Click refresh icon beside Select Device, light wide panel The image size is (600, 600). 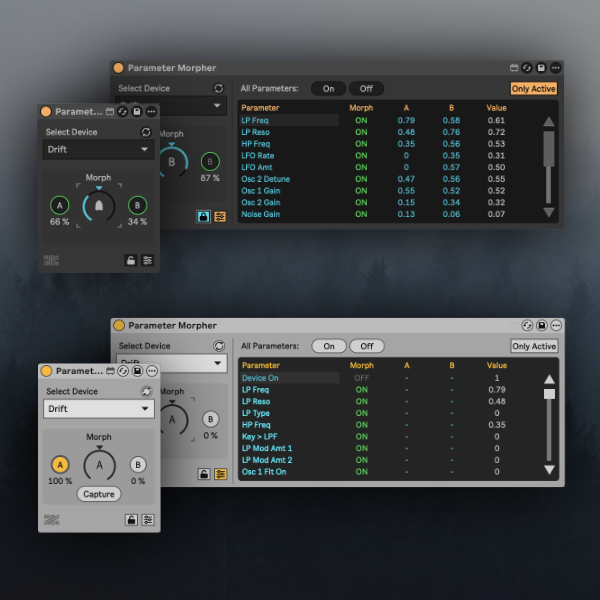219,346
